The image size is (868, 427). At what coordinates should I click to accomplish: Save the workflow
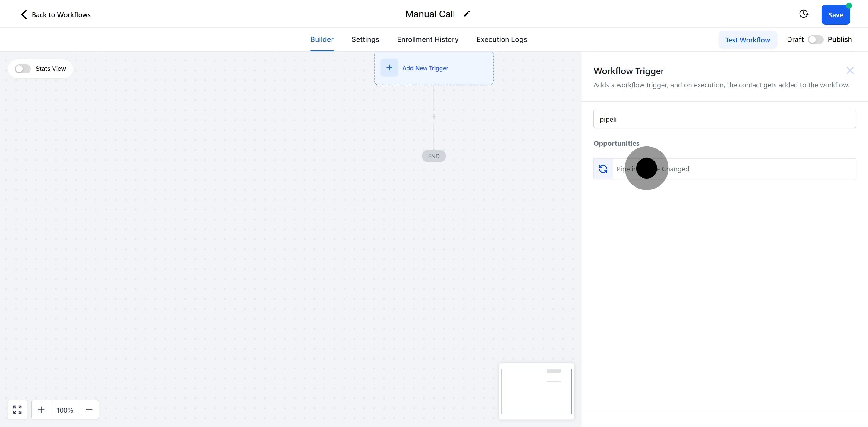click(836, 15)
